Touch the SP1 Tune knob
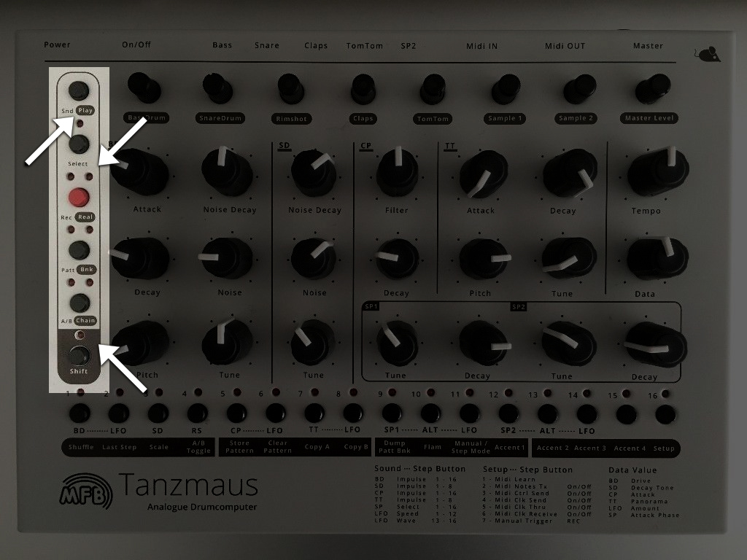 tap(397, 343)
